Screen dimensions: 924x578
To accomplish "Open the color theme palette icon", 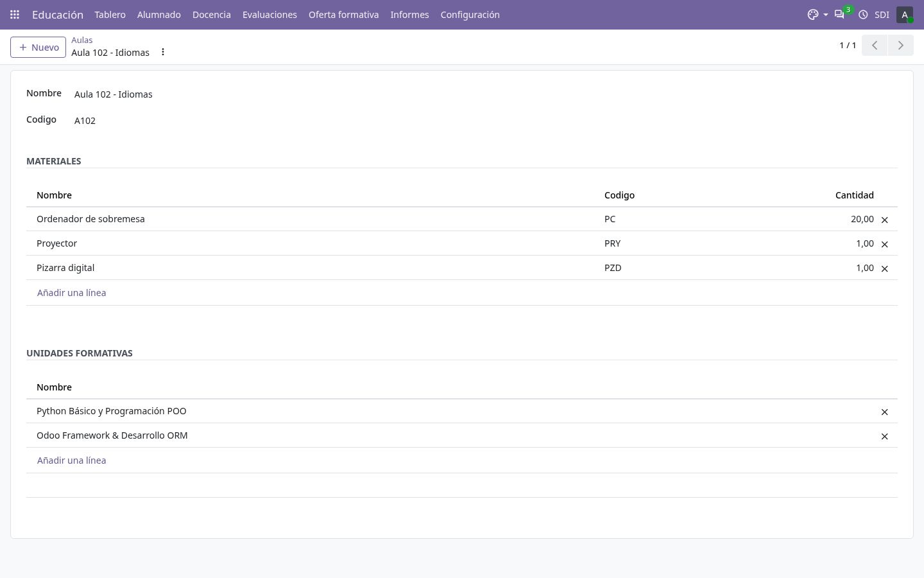I will 813,15.
